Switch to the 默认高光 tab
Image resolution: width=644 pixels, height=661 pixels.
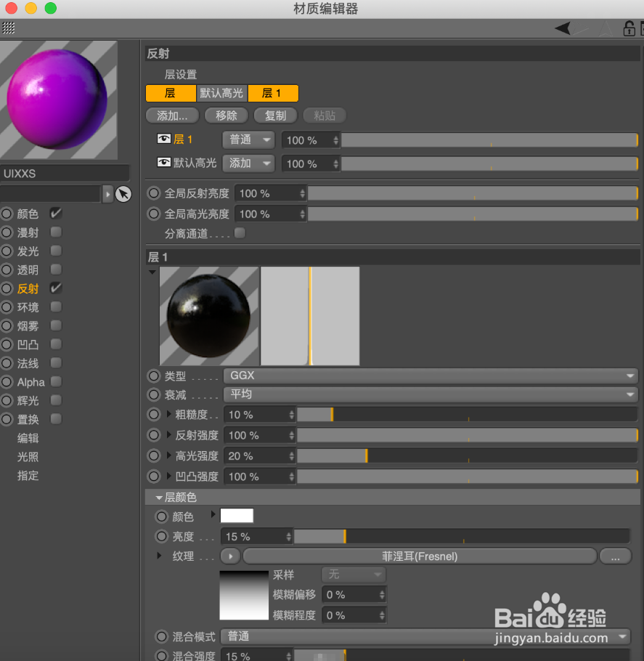[221, 93]
